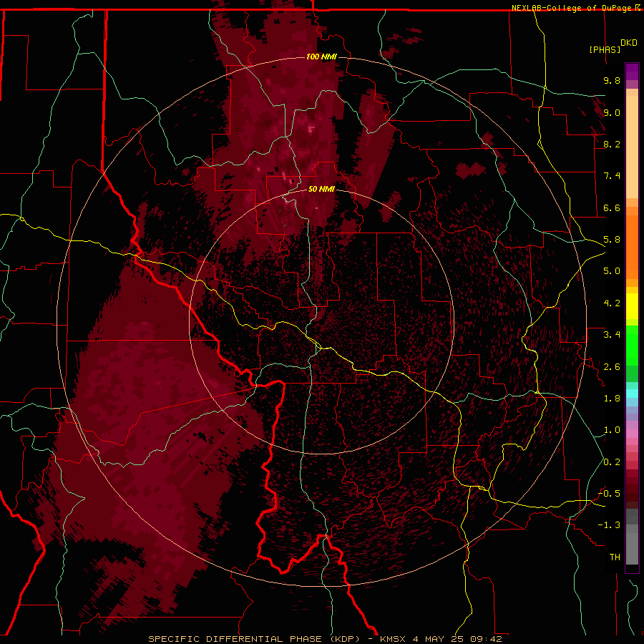This screenshot has height=644, width=644.
Task: Click the TH threshold label
Action: (x=615, y=557)
